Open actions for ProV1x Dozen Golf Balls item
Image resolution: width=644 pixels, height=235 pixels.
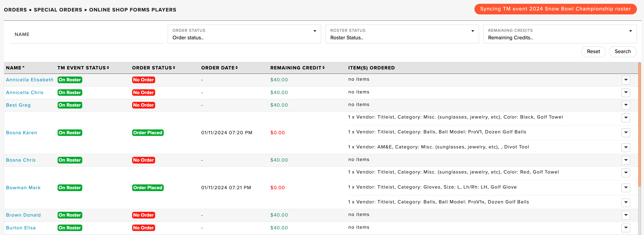pyautogui.click(x=626, y=203)
